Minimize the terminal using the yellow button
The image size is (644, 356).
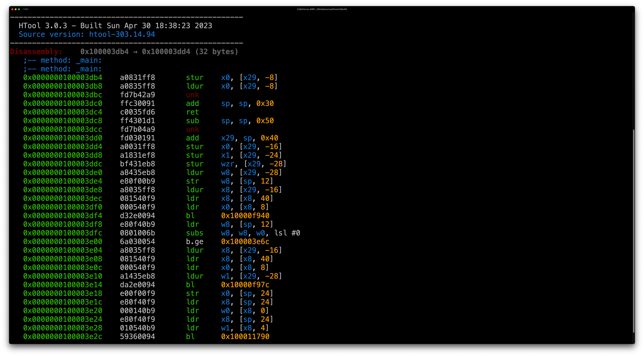tap(16, 9)
